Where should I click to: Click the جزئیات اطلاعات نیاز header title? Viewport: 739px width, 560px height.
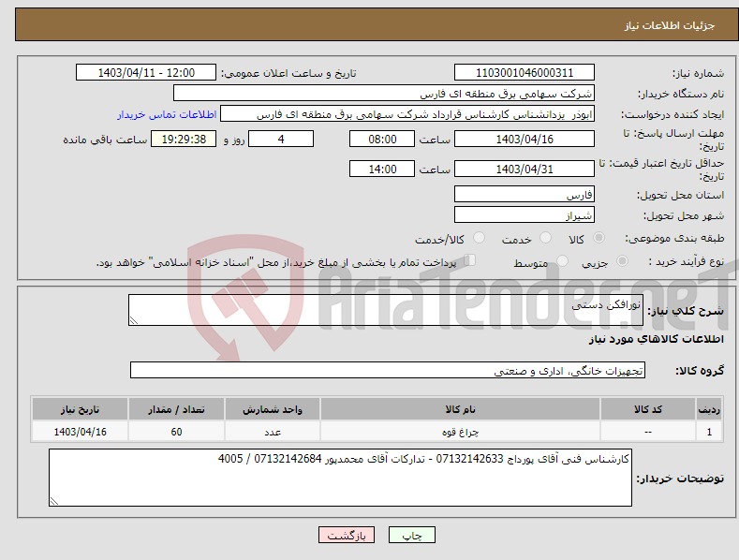coord(670,25)
